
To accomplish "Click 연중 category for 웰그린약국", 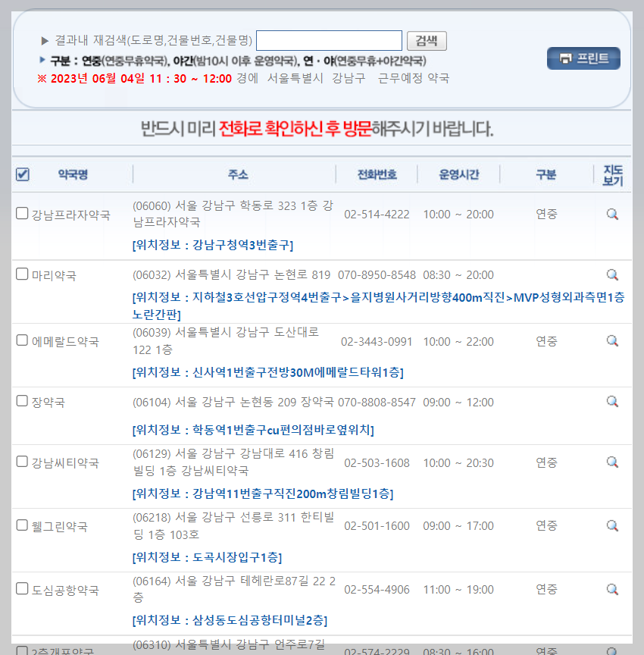I will 546,525.
